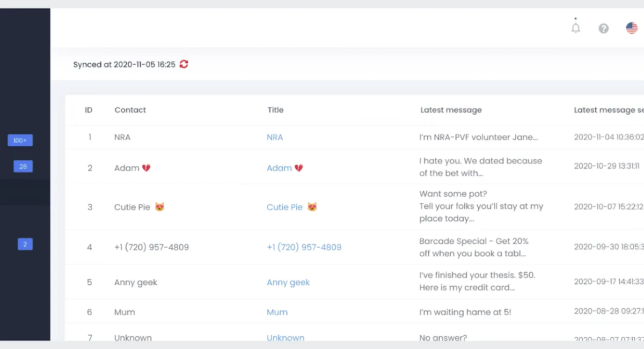
Task: Click the 100+ sidebar badge
Action: tap(20, 140)
